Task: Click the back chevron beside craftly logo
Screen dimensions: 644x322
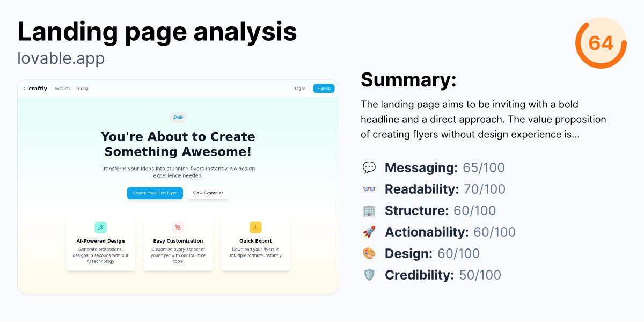Action: (24, 88)
